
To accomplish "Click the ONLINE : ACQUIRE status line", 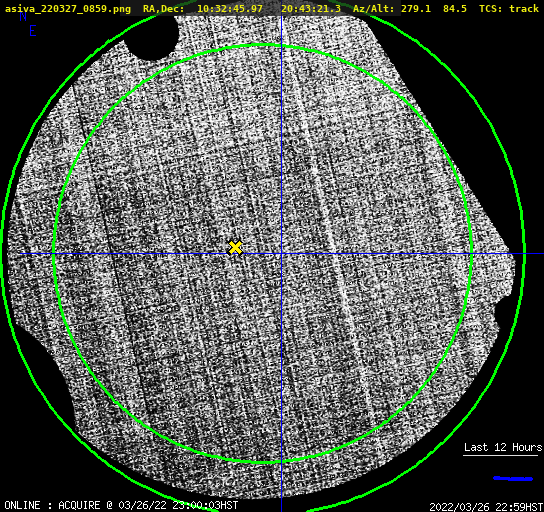I will [x=121, y=505].
